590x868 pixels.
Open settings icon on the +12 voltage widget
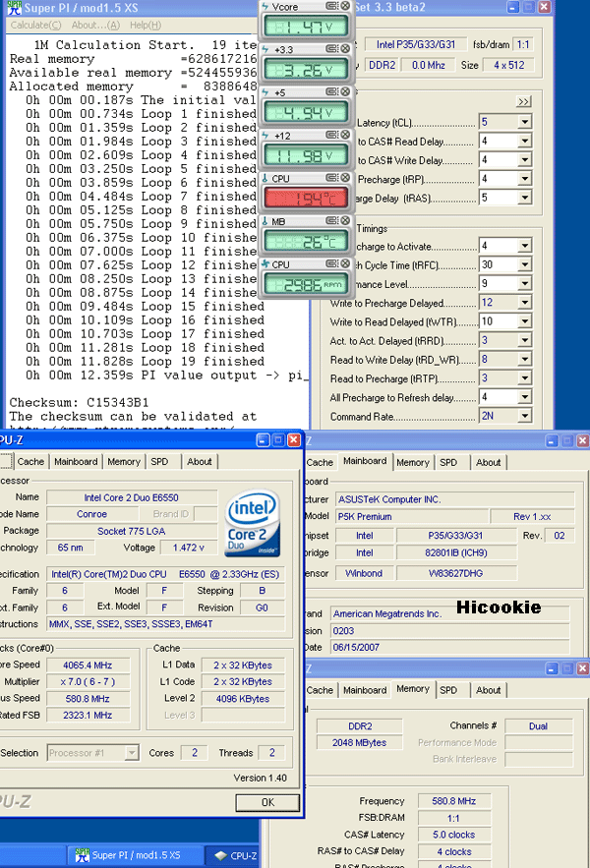(330, 135)
